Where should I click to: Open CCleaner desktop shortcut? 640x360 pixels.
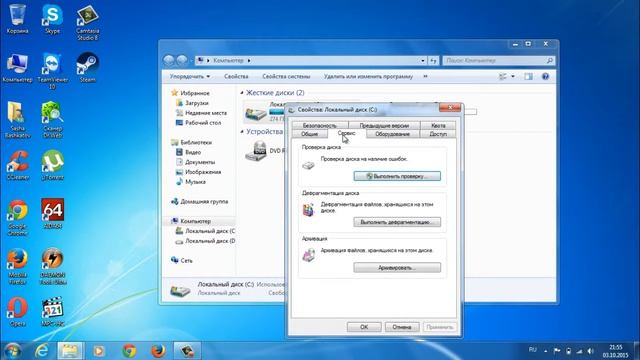pos(18,165)
